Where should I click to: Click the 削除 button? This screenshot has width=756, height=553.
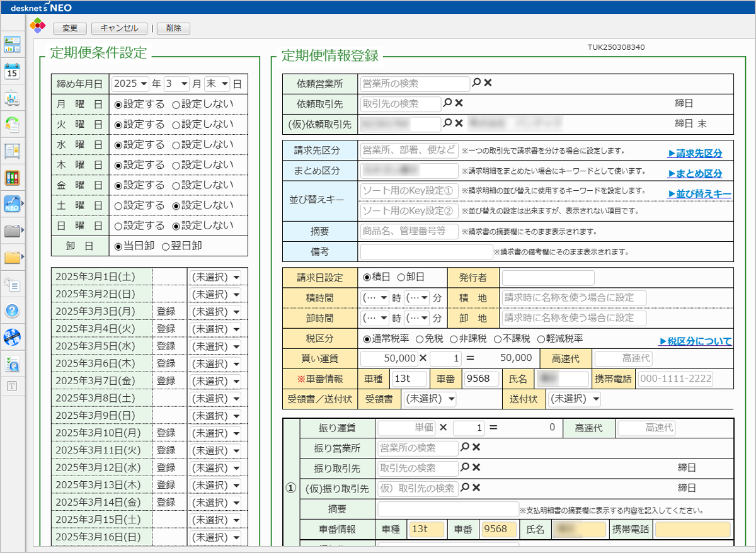click(x=173, y=28)
